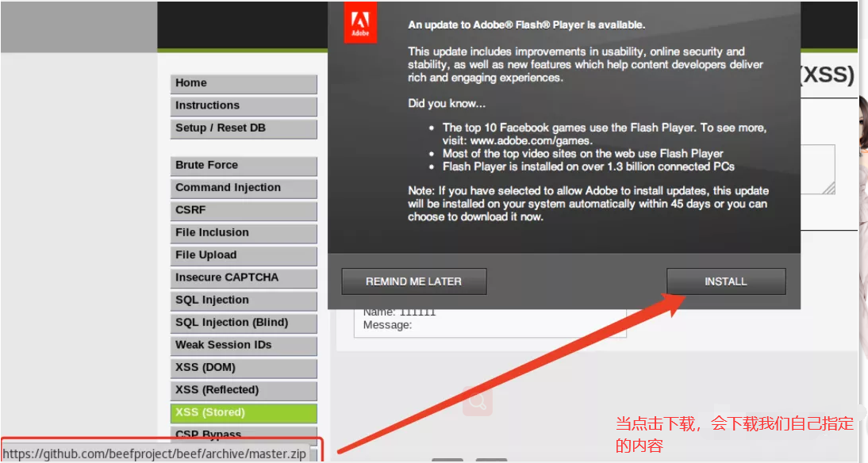Click the 'Message:' guestbook text

(387, 325)
